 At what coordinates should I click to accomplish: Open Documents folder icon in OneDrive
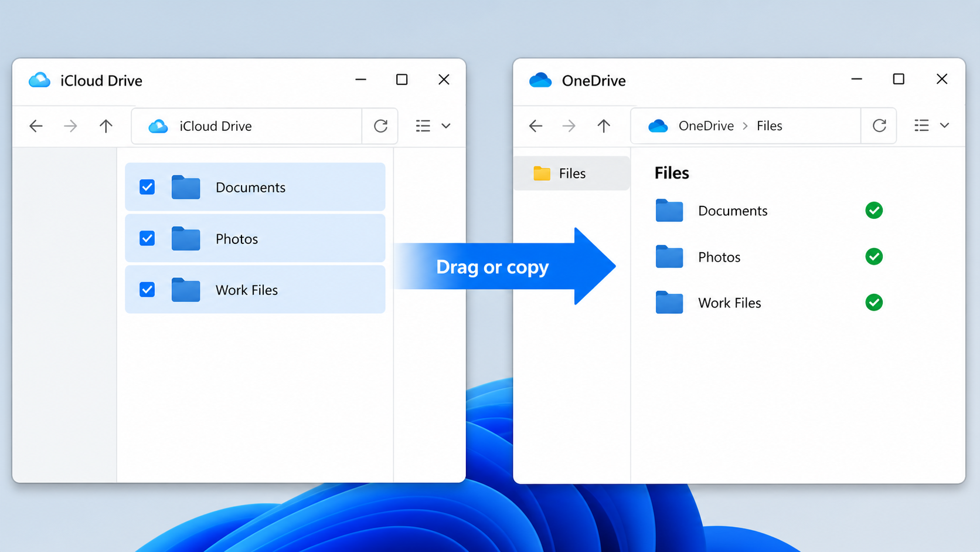[669, 210]
